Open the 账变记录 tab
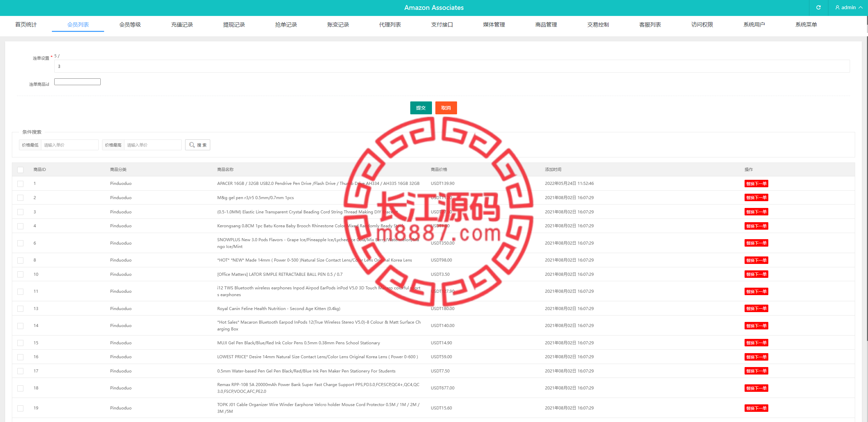Viewport: 868px width, 422px height. pos(338,24)
